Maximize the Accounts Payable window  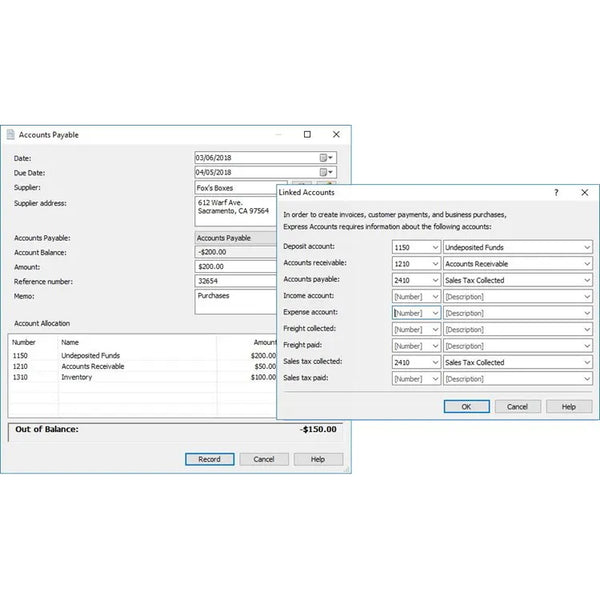(307, 134)
